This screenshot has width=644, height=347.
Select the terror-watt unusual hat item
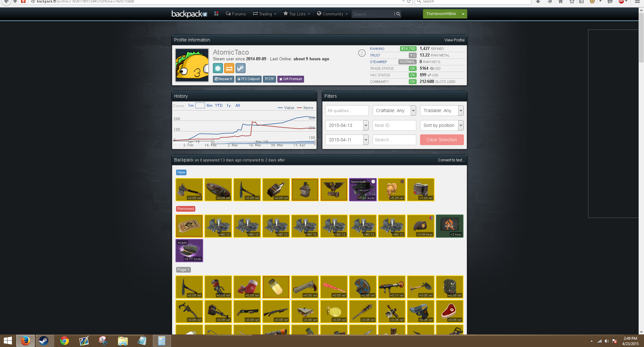363,190
